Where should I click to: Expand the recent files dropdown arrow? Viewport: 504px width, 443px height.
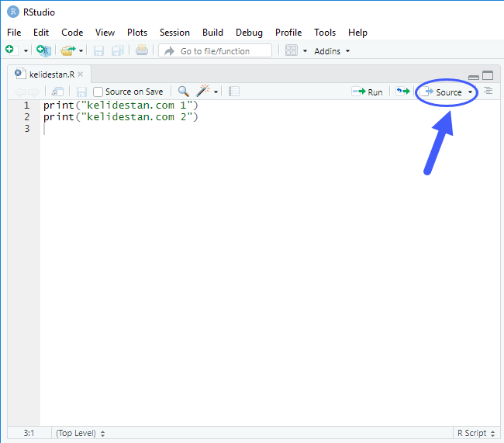pyautogui.click(x=81, y=51)
